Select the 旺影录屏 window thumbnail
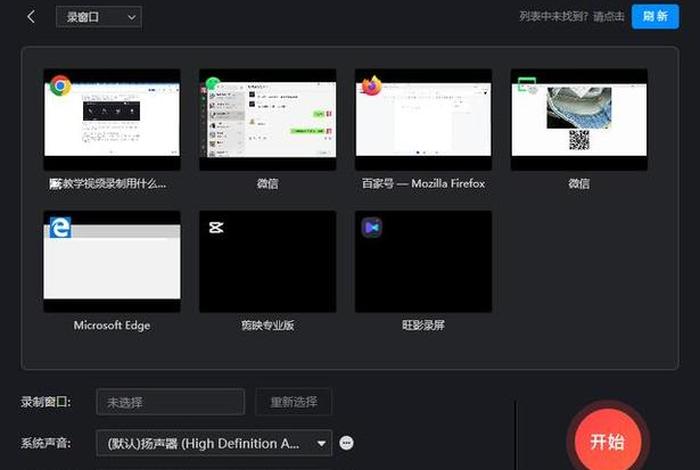 point(423,261)
